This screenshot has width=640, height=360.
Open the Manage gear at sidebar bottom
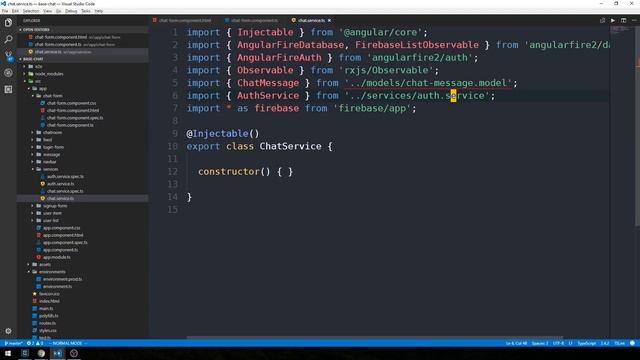(x=8, y=331)
